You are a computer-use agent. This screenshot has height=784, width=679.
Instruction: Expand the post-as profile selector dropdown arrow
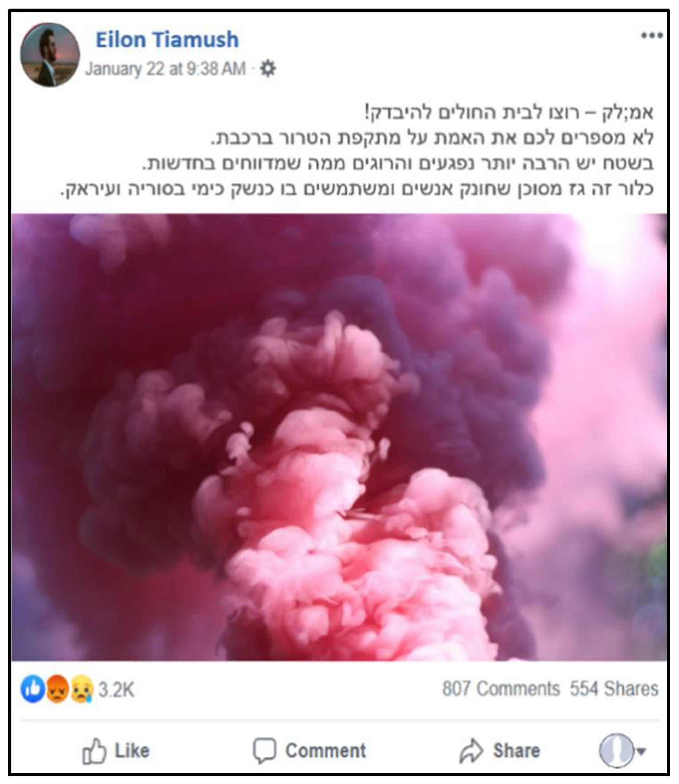pyautogui.click(x=641, y=751)
